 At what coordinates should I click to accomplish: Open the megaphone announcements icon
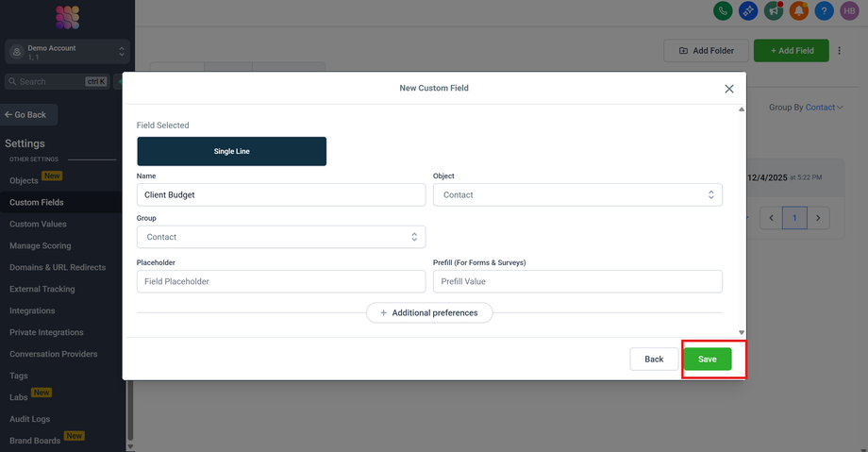point(774,11)
